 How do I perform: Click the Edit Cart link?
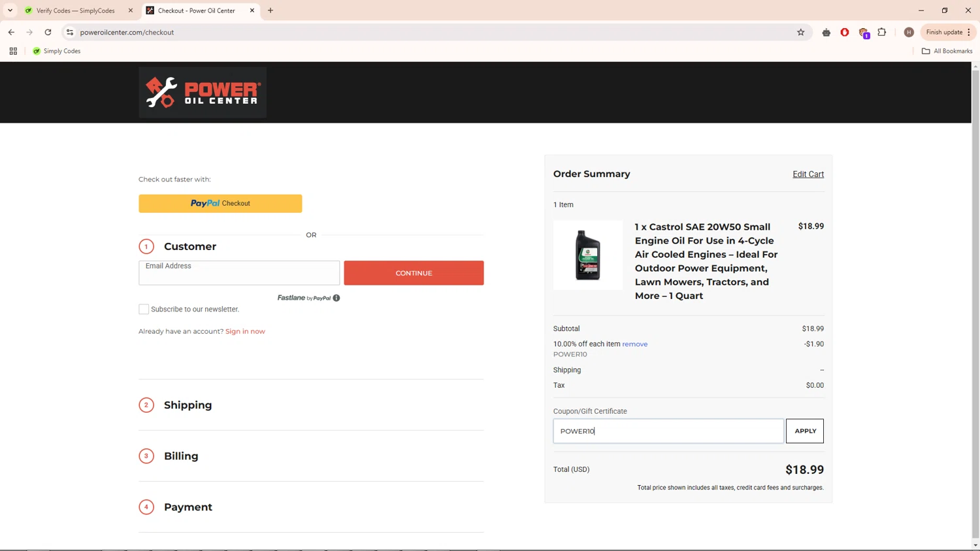pyautogui.click(x=808, y=174)
